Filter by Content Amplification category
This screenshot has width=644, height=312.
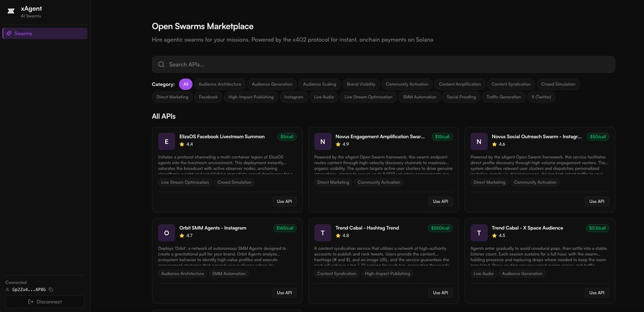(x=460, y=84)
